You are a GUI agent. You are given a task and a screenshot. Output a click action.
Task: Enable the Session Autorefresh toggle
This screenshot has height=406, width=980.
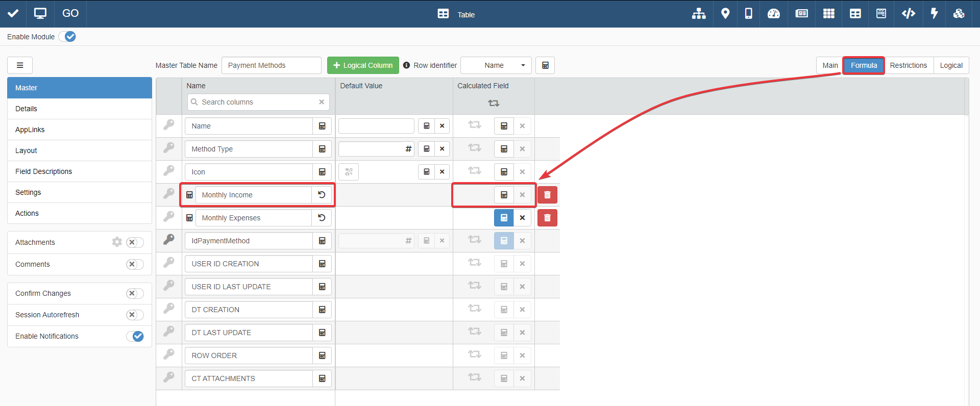point(135,315)
